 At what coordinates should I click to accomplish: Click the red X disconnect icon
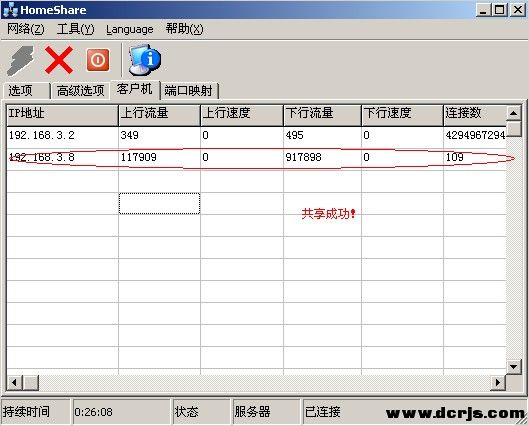pos(59,60)
